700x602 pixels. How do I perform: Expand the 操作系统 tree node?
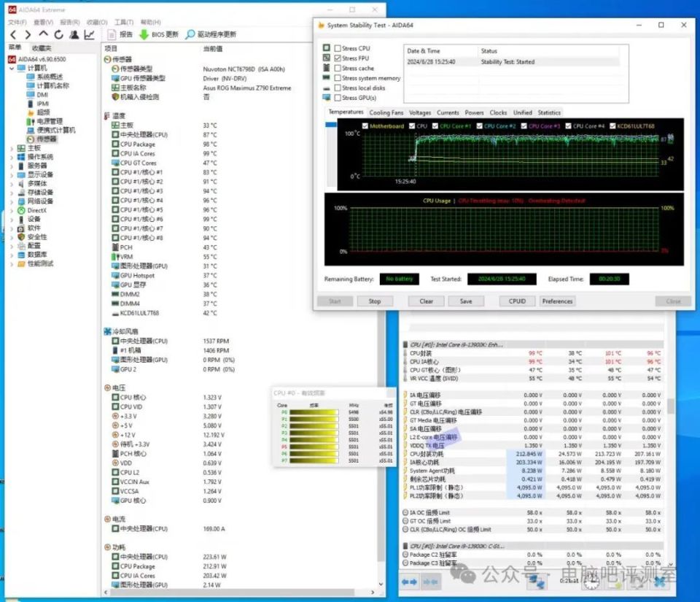tap(12, 157)
